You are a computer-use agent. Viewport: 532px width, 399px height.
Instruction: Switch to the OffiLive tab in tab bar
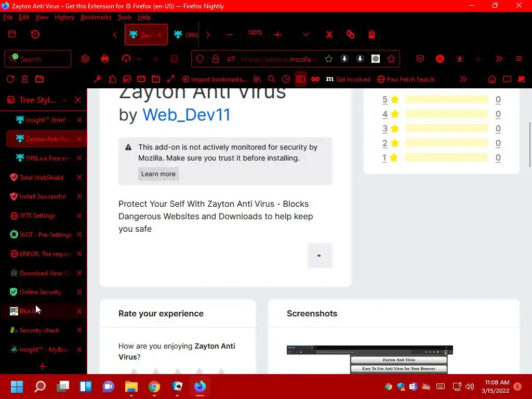tap(186, 35)
